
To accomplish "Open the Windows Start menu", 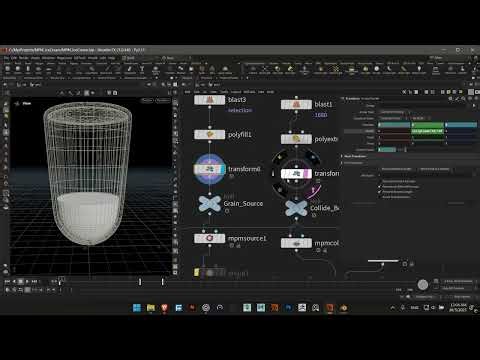I will (x=137, y=308).
